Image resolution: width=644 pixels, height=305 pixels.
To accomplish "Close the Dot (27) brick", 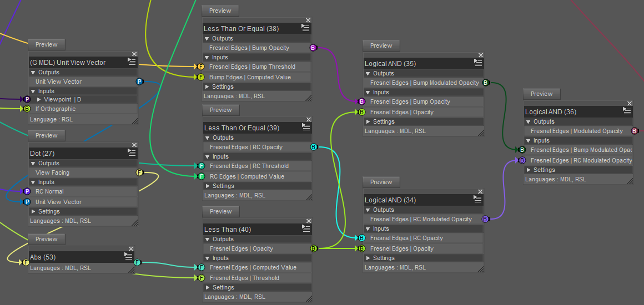I will 134,145.
